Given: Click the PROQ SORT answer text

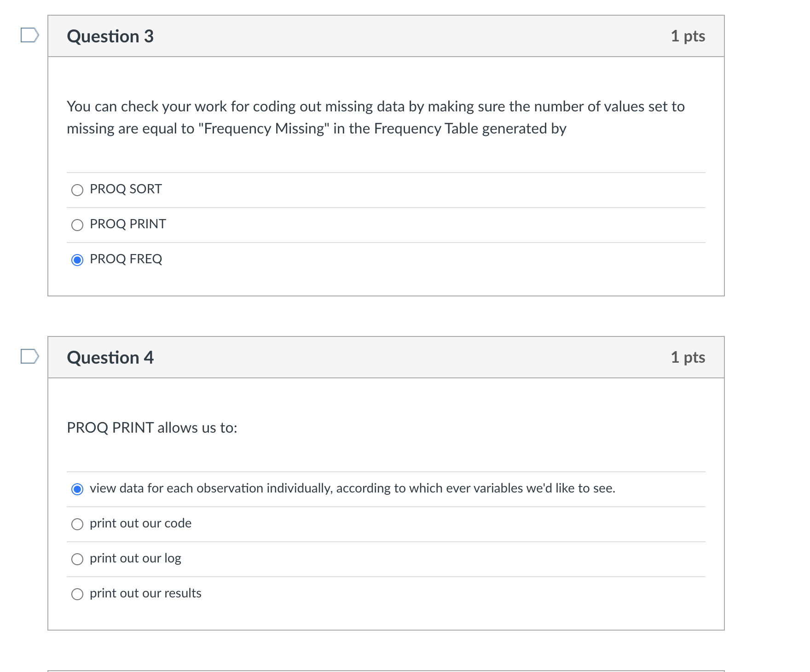Looking at the screenshot, I should 125,189.
